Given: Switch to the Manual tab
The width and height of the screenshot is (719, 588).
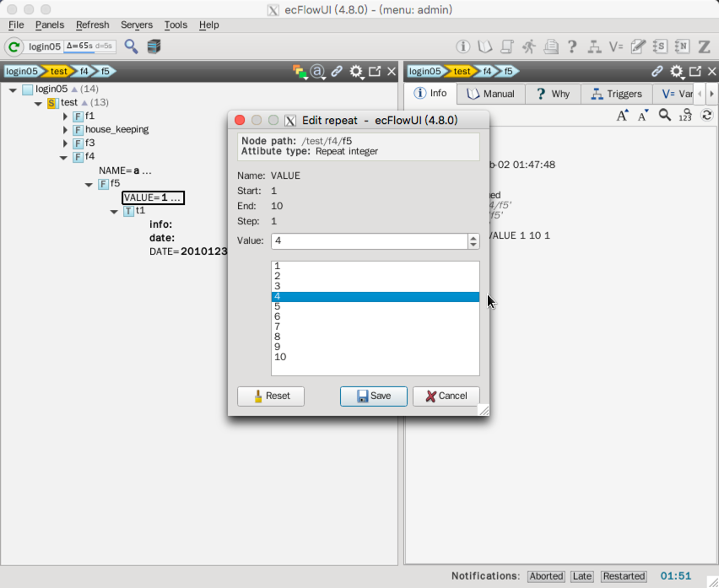Looking at the screenshot, I should [490, 94].
